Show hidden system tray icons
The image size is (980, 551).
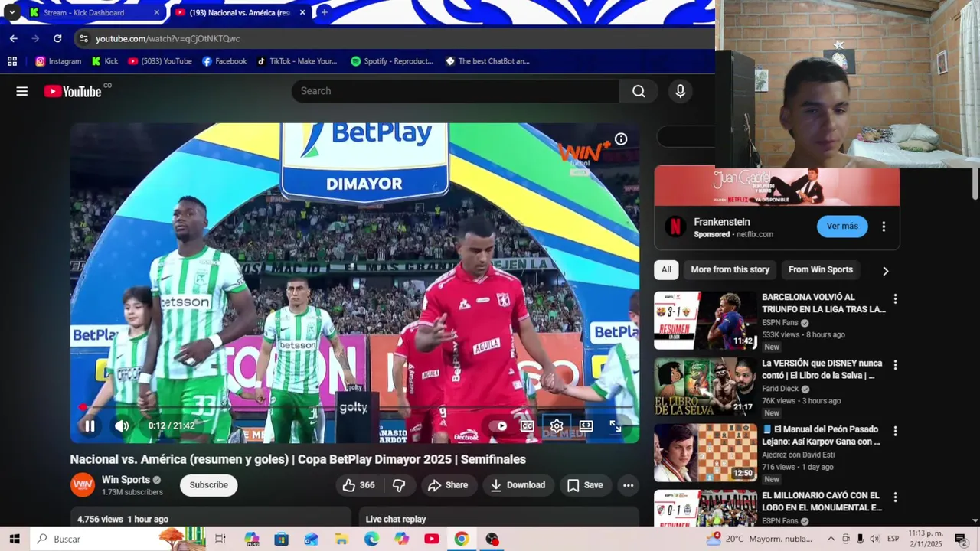coord(831,539)
